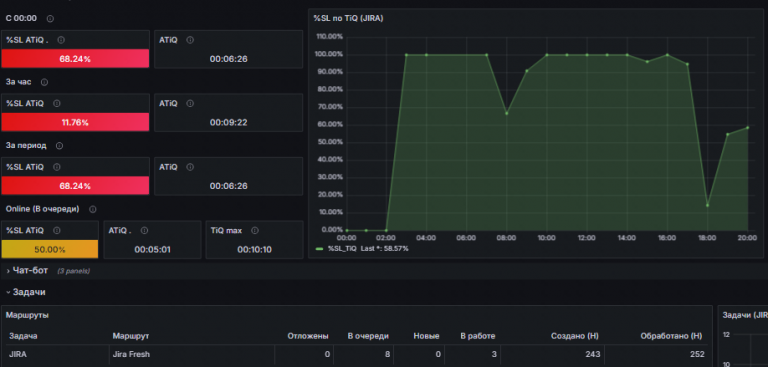The height and width of the screenshot is (367, 768).
Task: Click 68.24% value under С 00:00 section
Action: [x=75, y=59]
